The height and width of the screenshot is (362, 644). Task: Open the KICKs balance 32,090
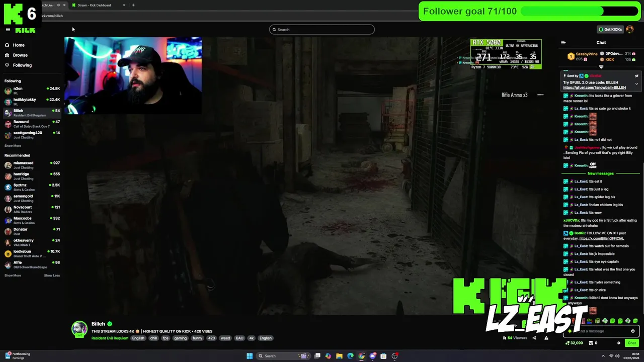point(574,343)
